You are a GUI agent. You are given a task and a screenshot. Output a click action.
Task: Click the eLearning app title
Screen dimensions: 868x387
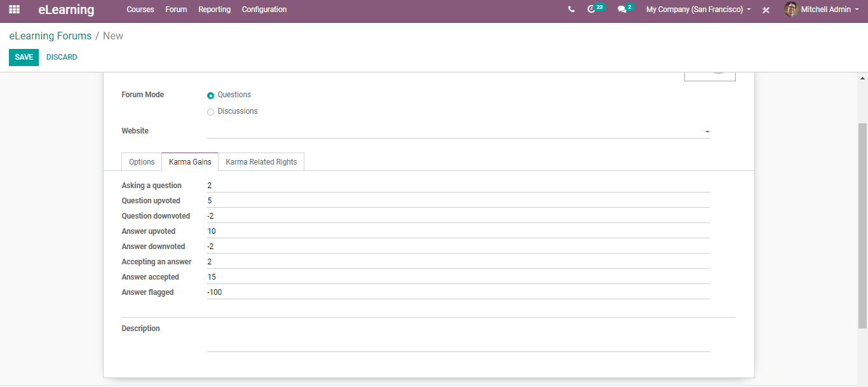coord(66,10)
